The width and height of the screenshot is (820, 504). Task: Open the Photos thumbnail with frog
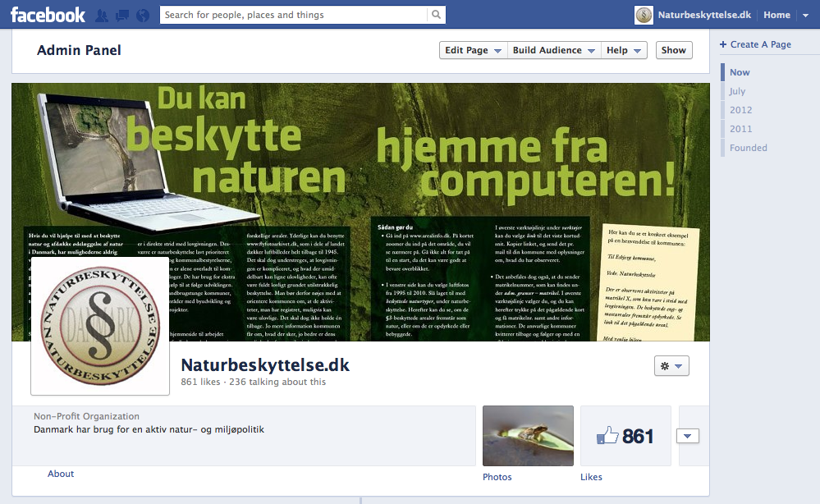(x=528, y=436)
